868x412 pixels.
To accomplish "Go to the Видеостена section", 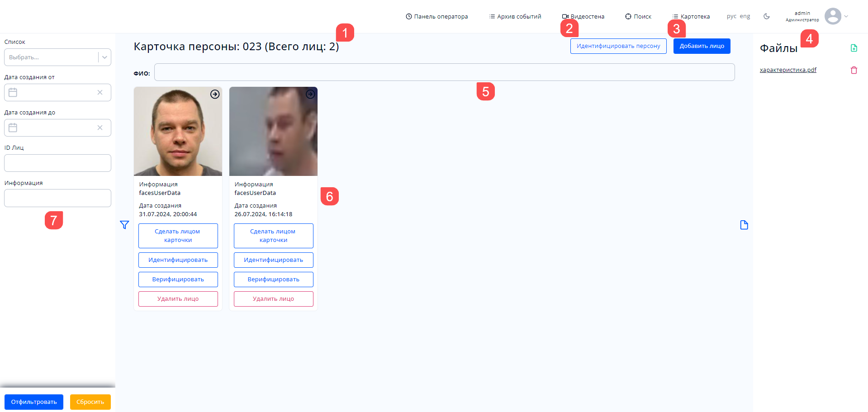I will point(583,16).
